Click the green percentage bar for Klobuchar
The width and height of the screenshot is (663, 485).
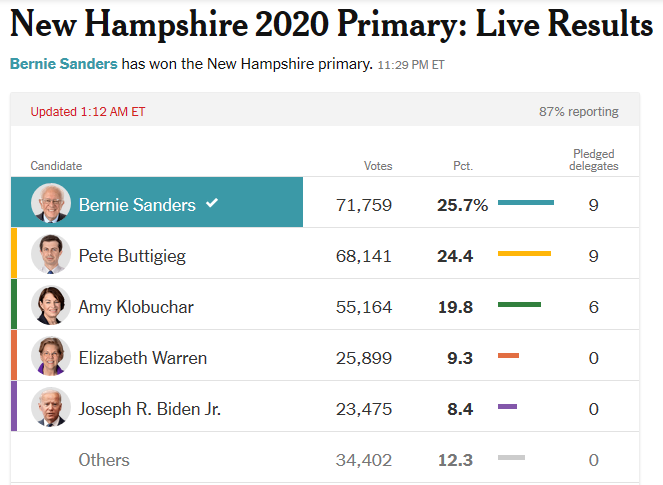coord(519,305)
